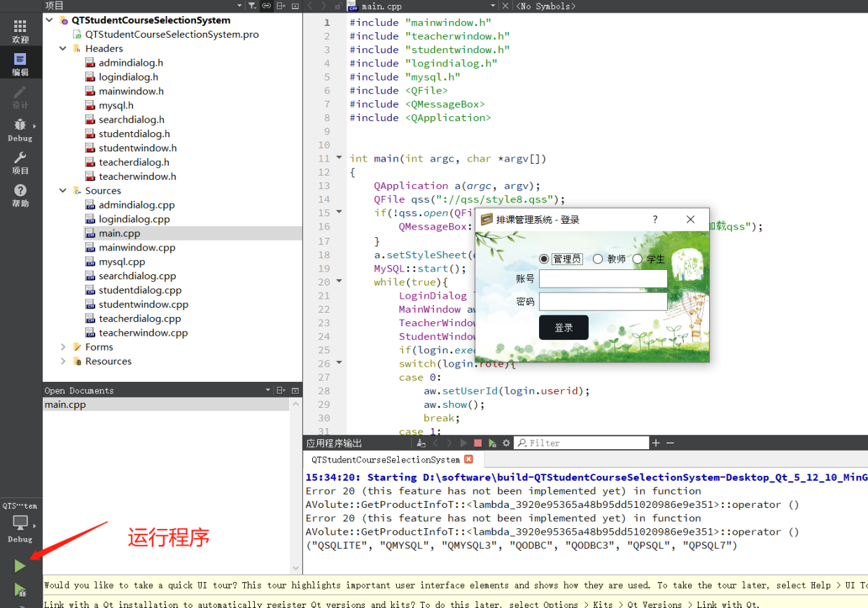Screen dimensions: 868x608
Task: Select the 学生 radio button
Action: coord(637,258)
